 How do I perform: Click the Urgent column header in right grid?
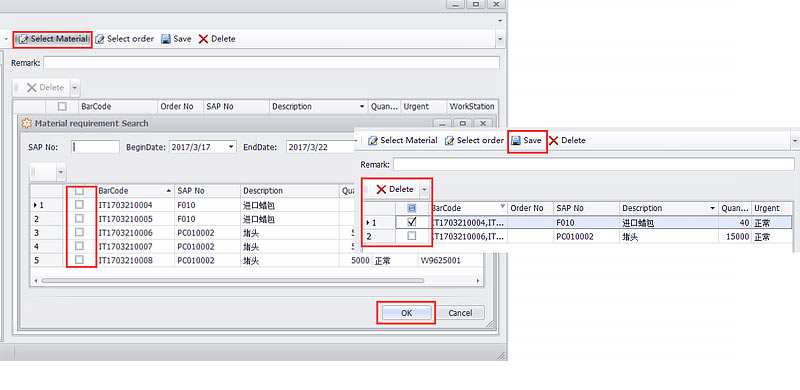[x=772, y=208]
